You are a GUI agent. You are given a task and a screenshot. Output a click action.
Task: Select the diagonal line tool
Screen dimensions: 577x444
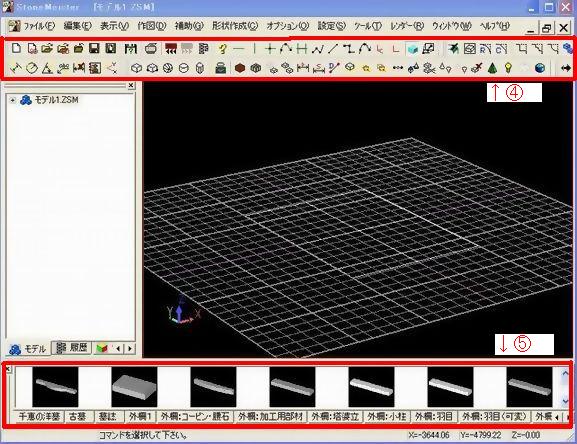333,49
